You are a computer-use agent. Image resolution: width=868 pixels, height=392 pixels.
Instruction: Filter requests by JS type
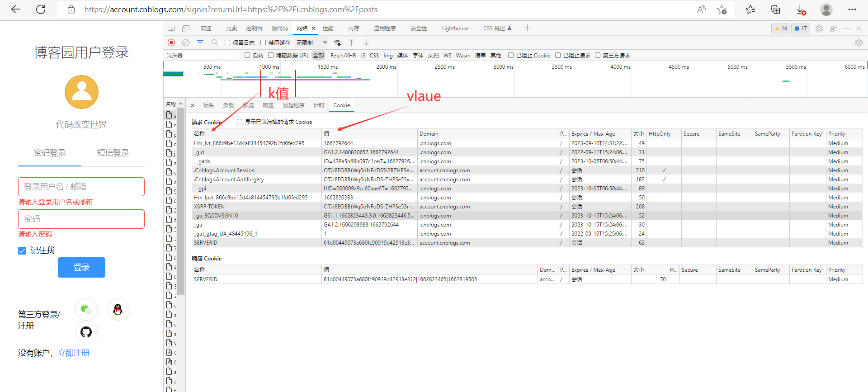point(363,56)
